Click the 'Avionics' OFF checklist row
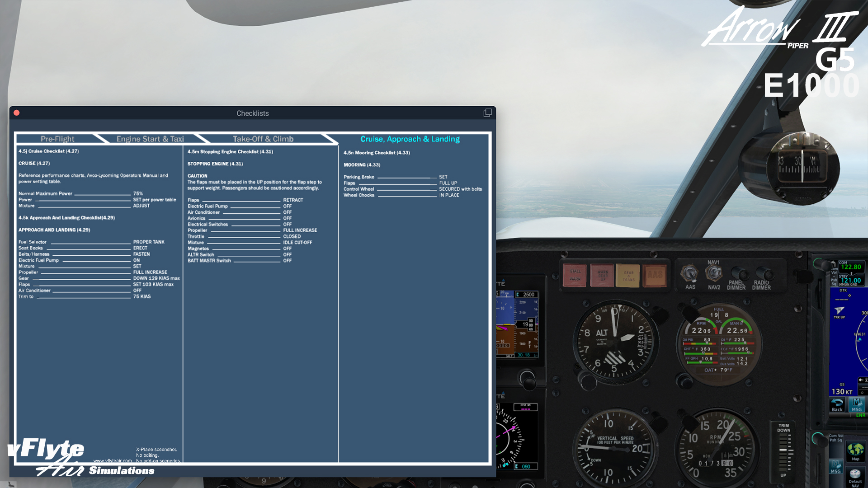The height and width of the screenshot is (488, 868). (240, 218)
